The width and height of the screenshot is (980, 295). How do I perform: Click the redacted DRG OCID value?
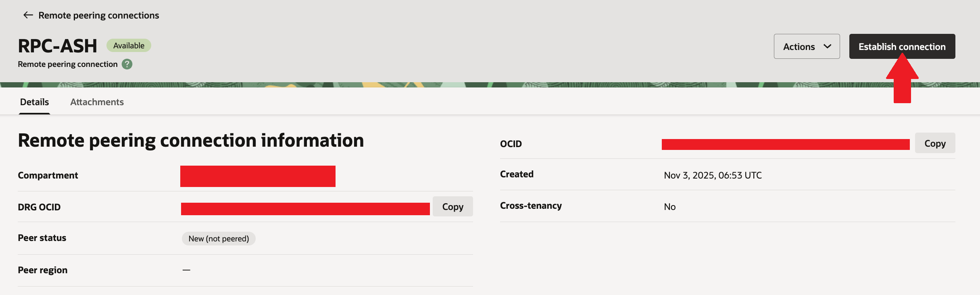pos(305,209)
